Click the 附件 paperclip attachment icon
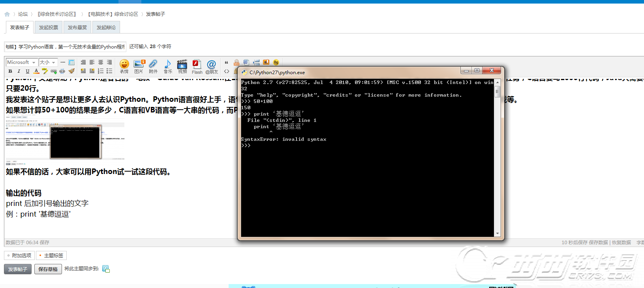Screen dimensions: 644x288 click(x=153, y=66)
